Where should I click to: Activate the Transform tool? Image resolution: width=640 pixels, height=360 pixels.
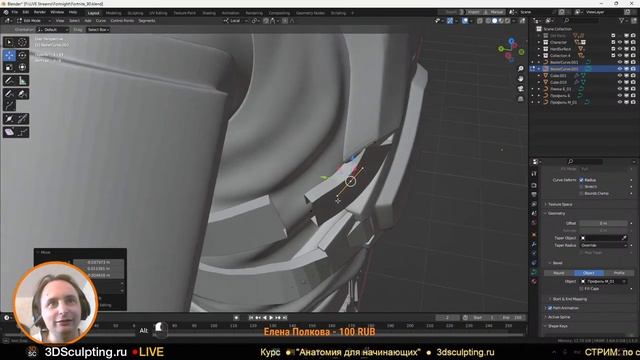click(x=22, y=67)
